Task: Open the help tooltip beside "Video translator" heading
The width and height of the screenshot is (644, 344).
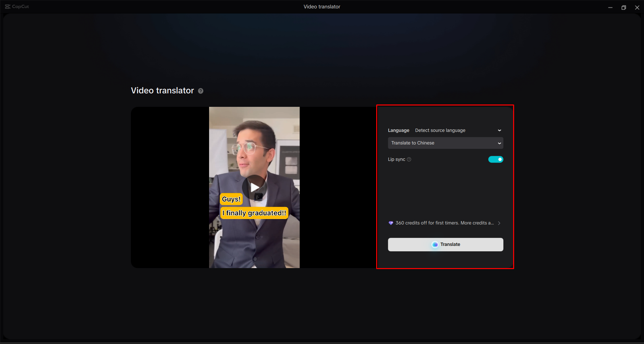Action: pos(201,91)
